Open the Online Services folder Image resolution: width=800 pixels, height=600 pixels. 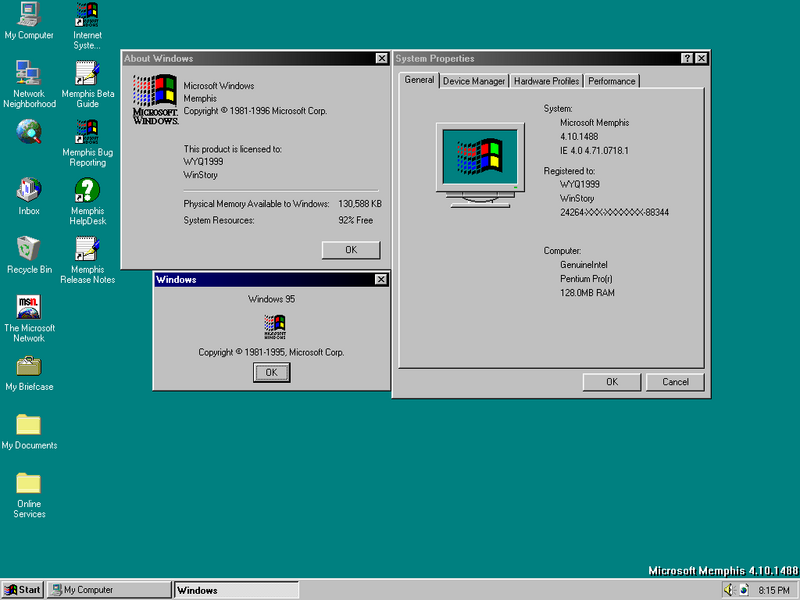pos(29,483)
